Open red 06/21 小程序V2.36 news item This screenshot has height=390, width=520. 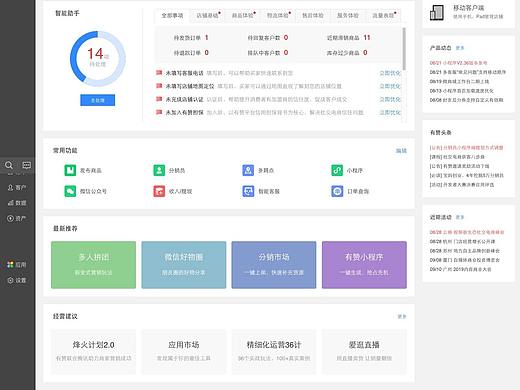pyautogui.click(x=458, y=63)
